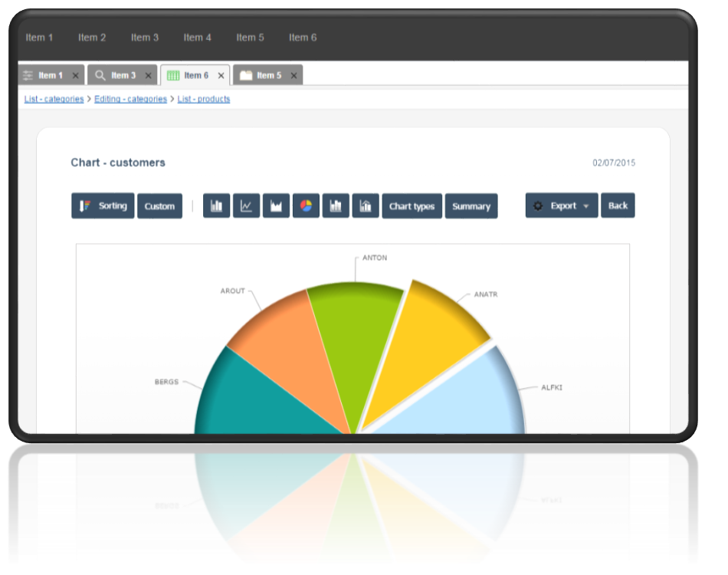Follow the 'Editing - categories' breadcrumb link
This screenshot has width=728, height=575.
[130, 99]
